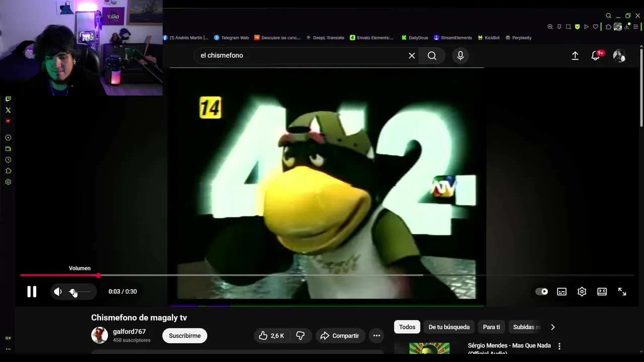Toggle theater mode
Viewport: 644px width, 362px height.
pos(602,292)
